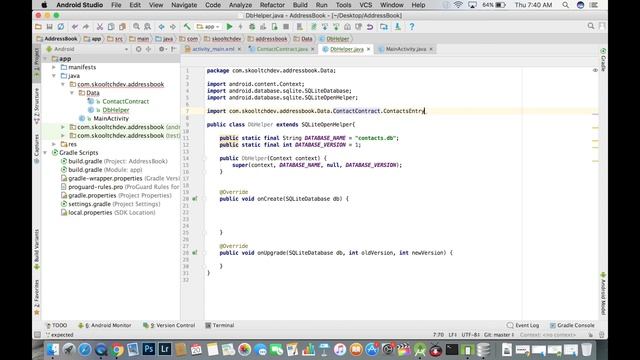
Task: Open the Analyze menu
Action: 240,5
